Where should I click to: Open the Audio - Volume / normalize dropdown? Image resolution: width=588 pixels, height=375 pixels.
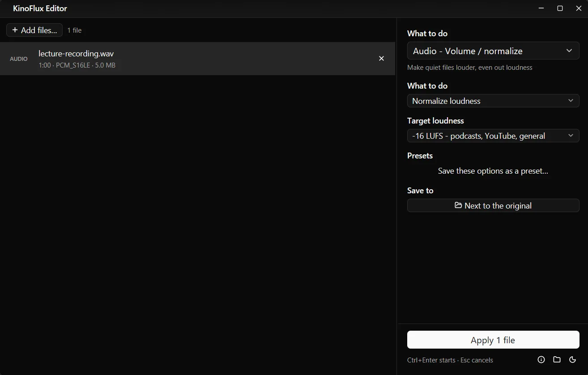coord(493,51)
